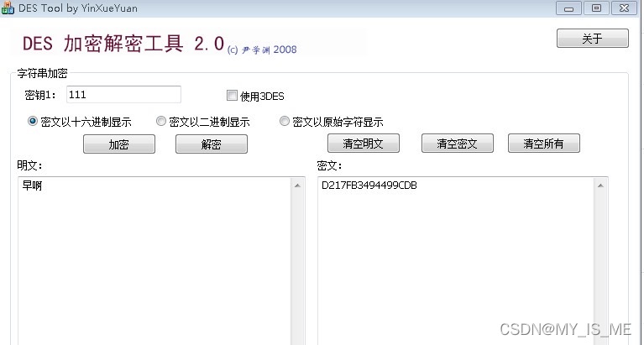Click 清空密文 to clear ciphertext
Image resolution: width=644 pixels, height=345 pixels.
[457, 143]
